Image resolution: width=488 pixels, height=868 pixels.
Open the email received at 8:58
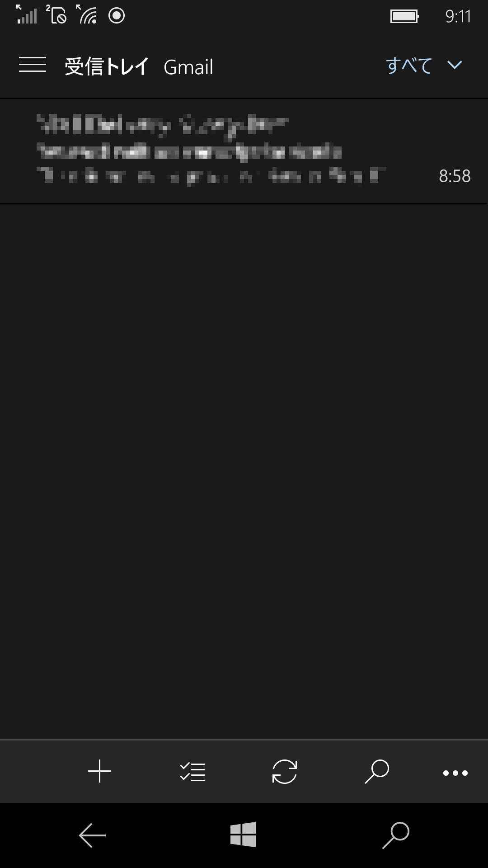coord(244,151)
